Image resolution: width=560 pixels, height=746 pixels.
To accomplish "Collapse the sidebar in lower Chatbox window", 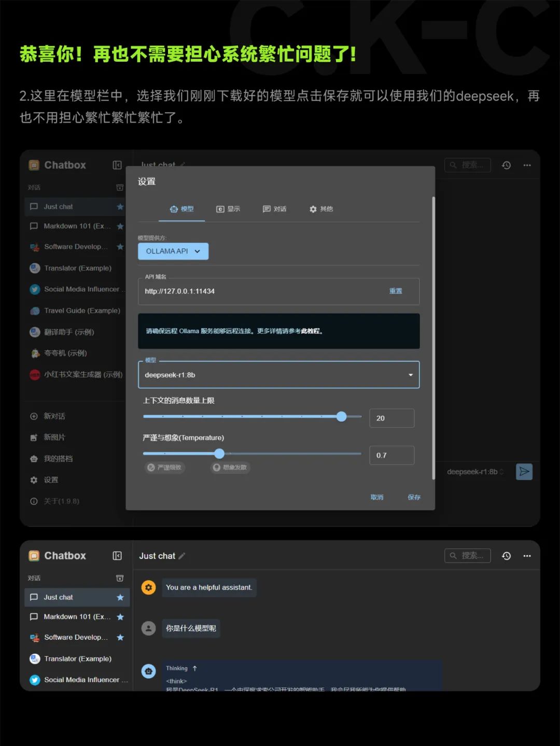I will click(x=117, y=556).
